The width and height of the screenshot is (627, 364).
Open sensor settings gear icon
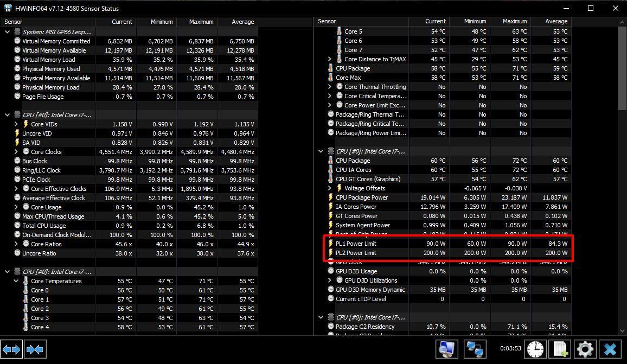point(585,349)
